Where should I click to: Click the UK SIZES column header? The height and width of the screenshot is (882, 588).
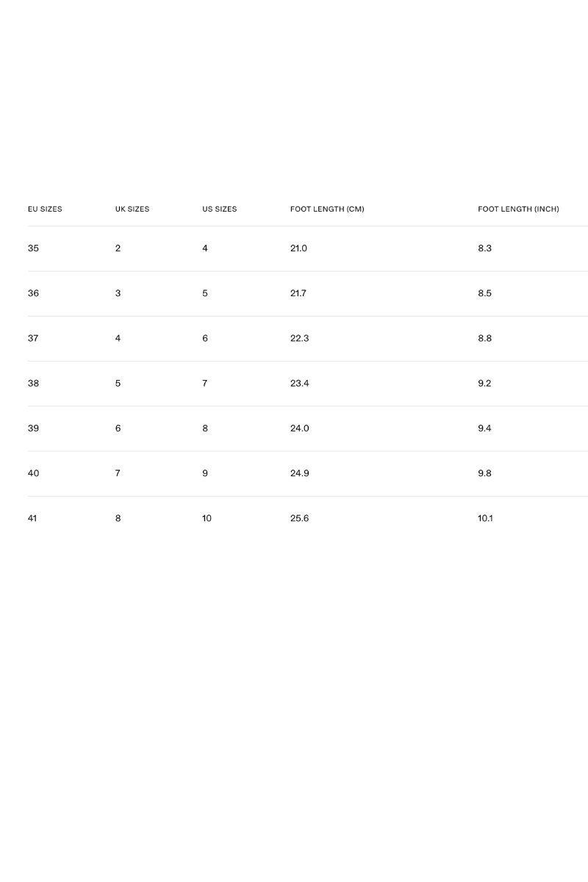point(132,209)
